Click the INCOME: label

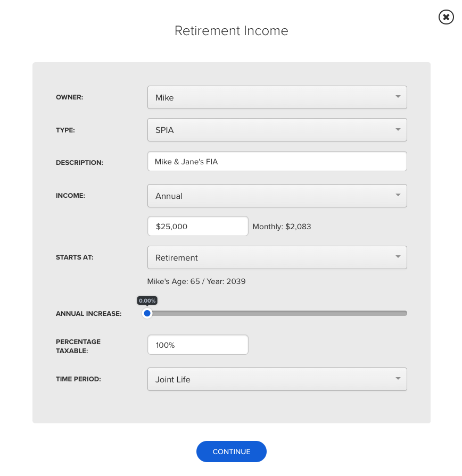pyautogui.click(x=70, y=196)
